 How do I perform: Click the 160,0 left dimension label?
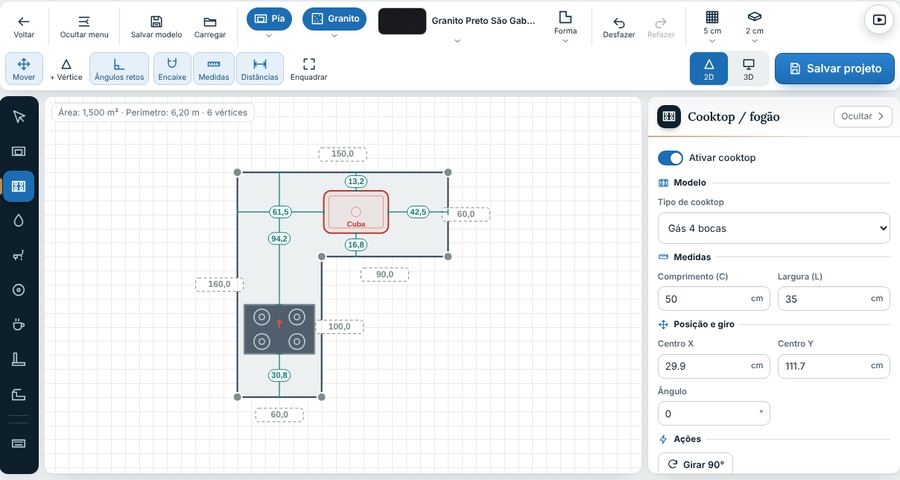(219, 284)
